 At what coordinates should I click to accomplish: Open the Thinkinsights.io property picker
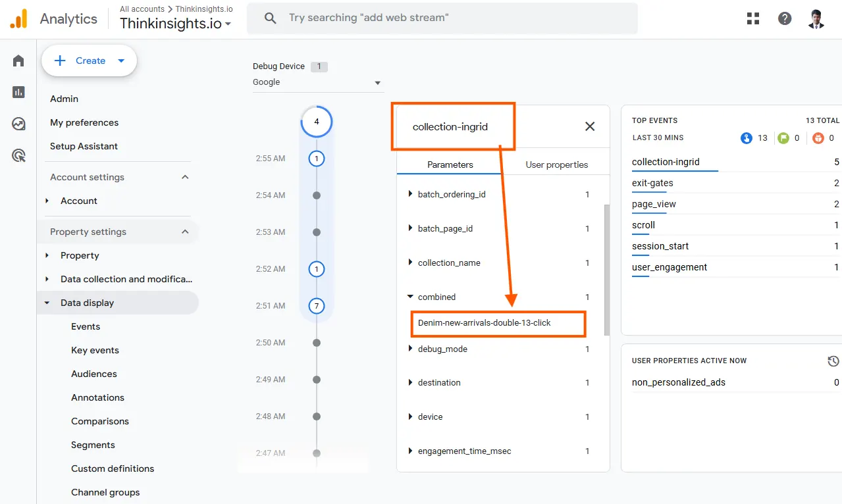point(176,24)
